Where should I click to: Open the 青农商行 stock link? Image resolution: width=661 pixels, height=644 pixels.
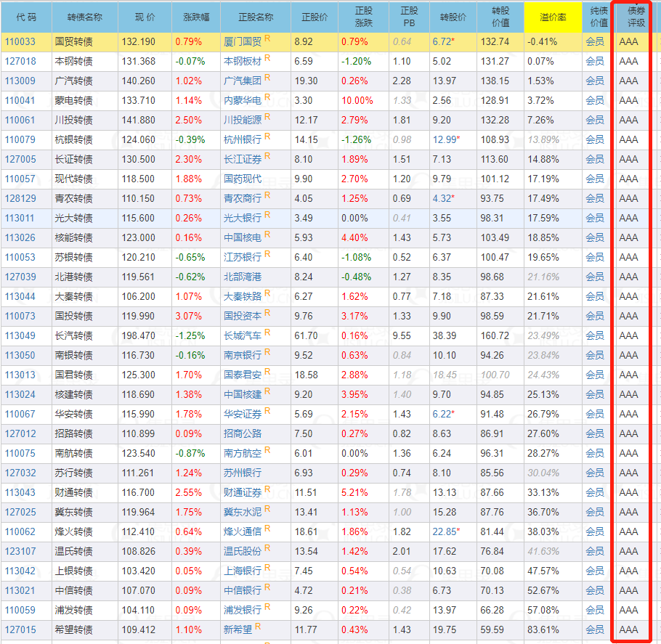coord(243,198)
